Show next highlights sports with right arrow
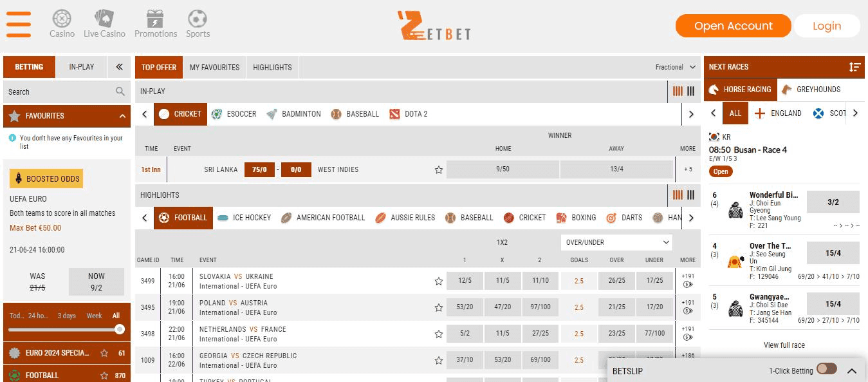Screen dimensions: 868x382 (691, 218)
